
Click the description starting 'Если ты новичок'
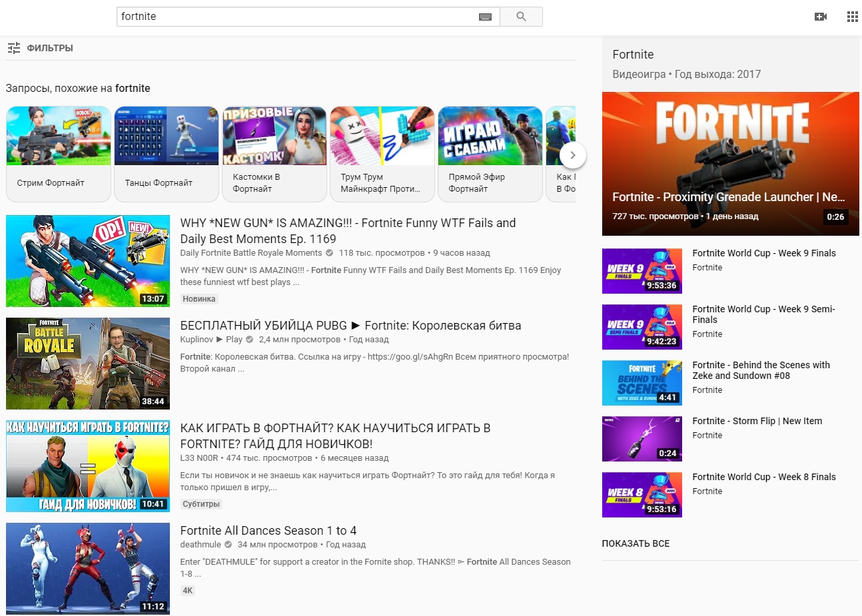tap(367, 481)
